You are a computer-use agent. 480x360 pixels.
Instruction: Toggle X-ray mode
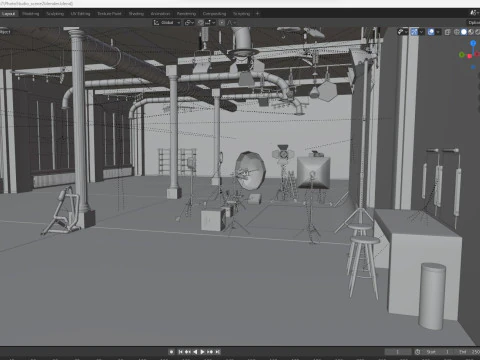447,32
